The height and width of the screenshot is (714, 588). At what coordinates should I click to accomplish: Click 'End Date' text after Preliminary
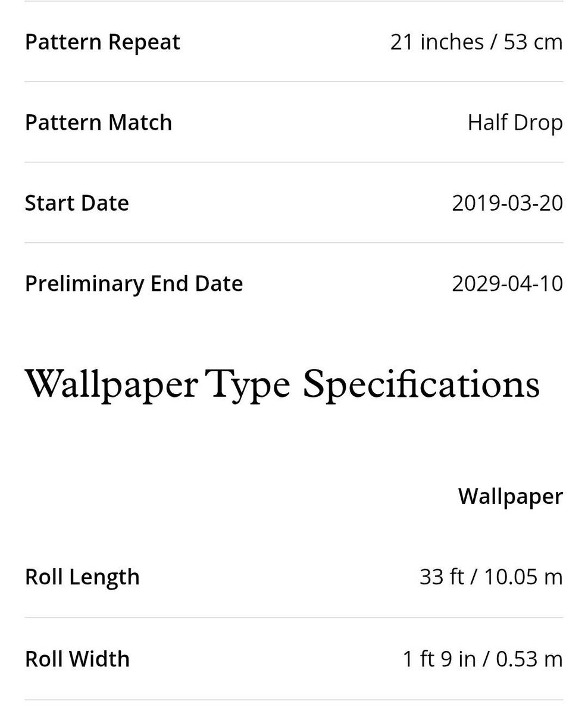pyautogui.click(x=197, y=283)
